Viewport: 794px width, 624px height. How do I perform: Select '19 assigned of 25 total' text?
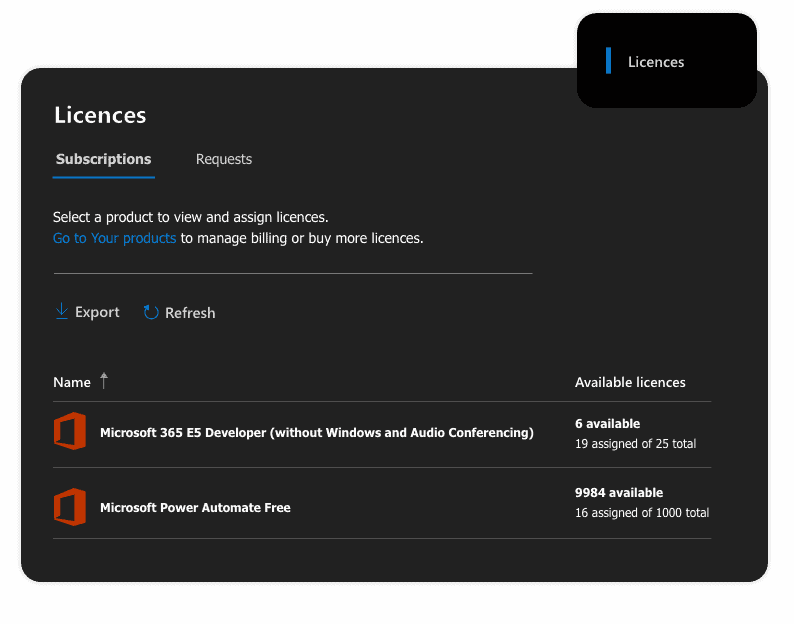pos(636,444)
